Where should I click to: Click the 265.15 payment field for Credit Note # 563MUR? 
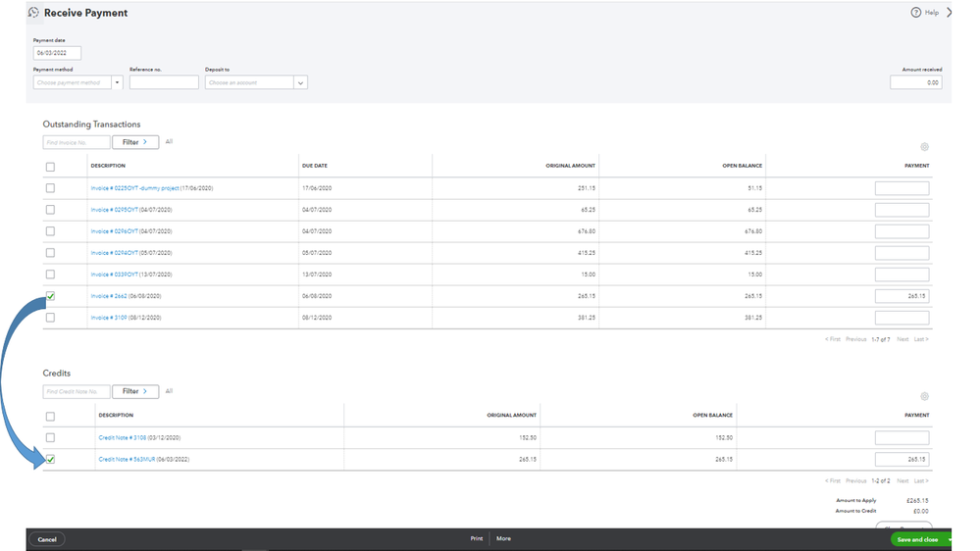click(x=902, y=459)
